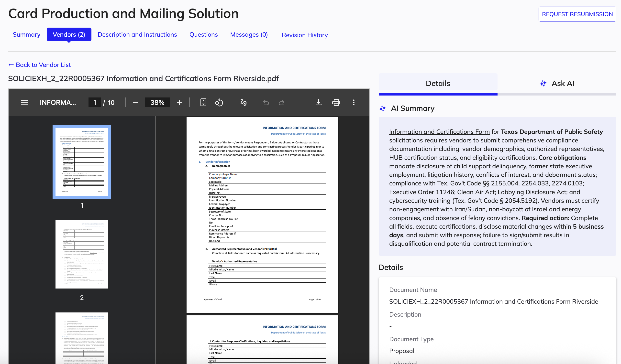This screenshot has height=364, width=621.
Task: Click the Proposal document type value
Action: pos(402,351)
